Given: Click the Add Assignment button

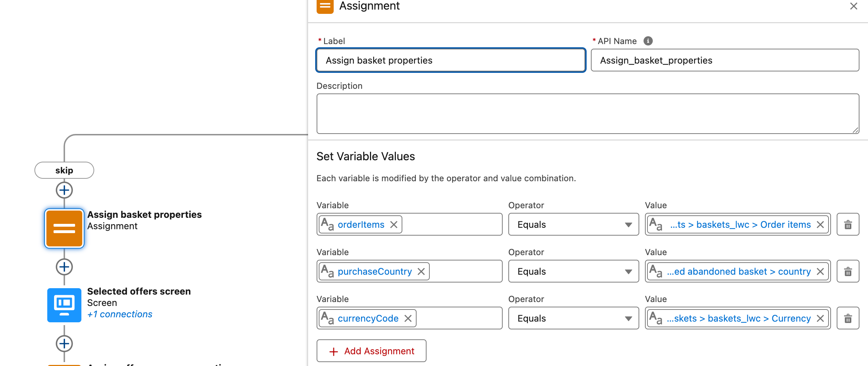Looking at the screenshot, I should [x=371, y=351].
